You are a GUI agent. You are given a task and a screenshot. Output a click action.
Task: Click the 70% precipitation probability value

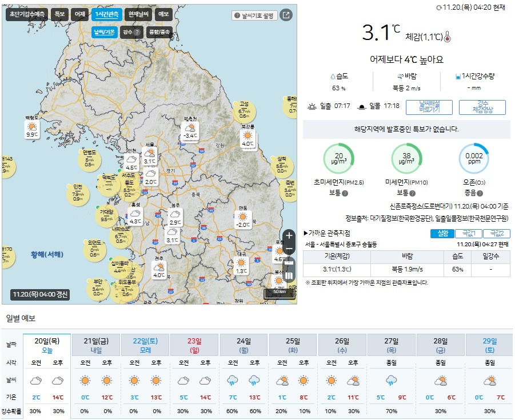click(391, 411)
